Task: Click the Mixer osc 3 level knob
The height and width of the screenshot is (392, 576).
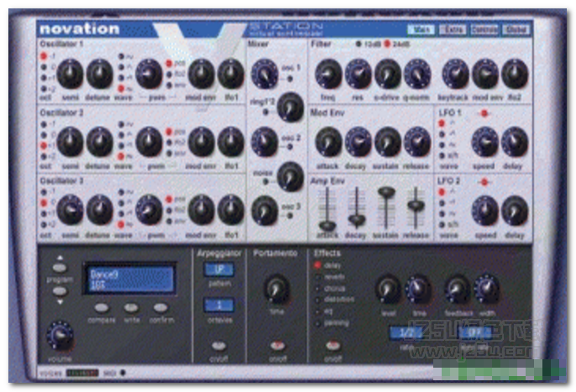Action: [264, 211]
